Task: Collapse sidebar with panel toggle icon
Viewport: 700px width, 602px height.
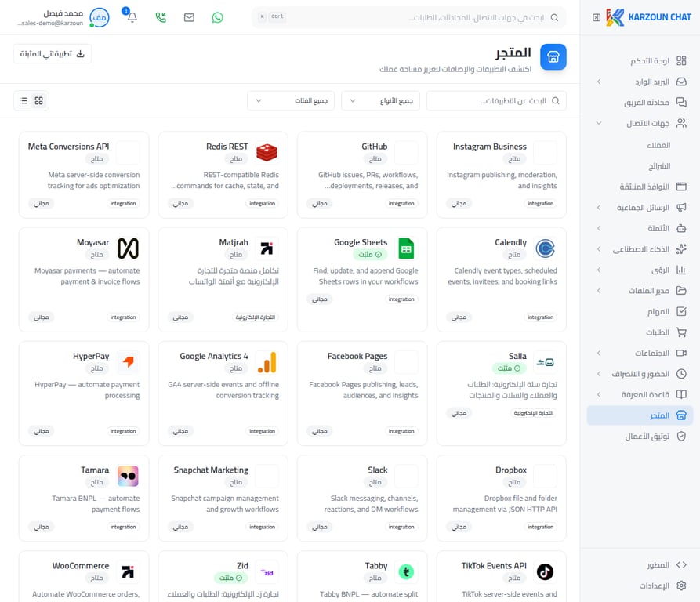Action: pyautogui.click(x=597, y=17)
